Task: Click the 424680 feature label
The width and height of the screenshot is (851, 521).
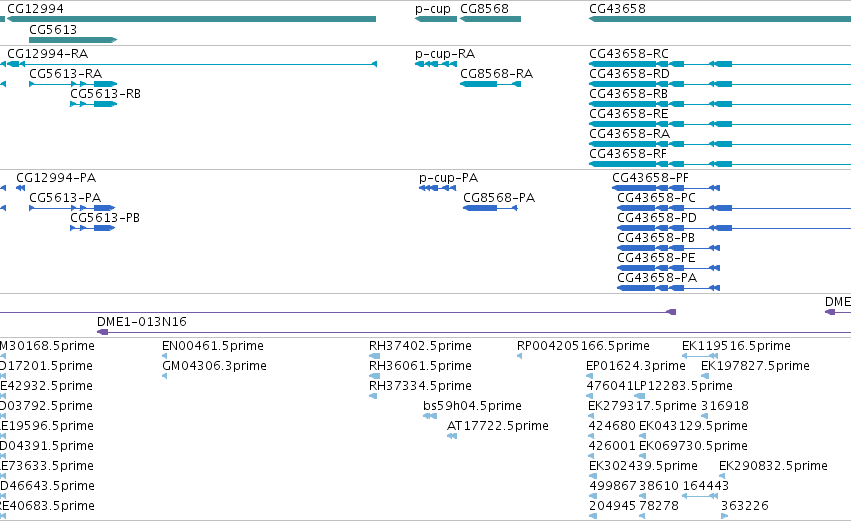Action: tap(612, 427)
